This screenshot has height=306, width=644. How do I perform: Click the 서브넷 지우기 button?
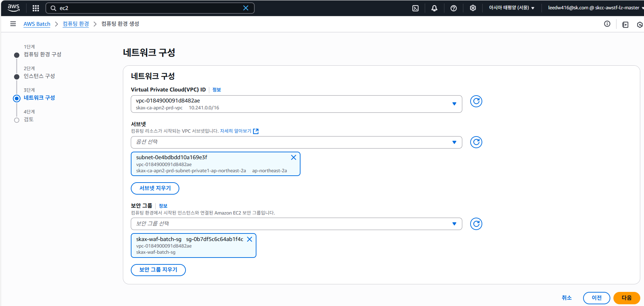155,188
